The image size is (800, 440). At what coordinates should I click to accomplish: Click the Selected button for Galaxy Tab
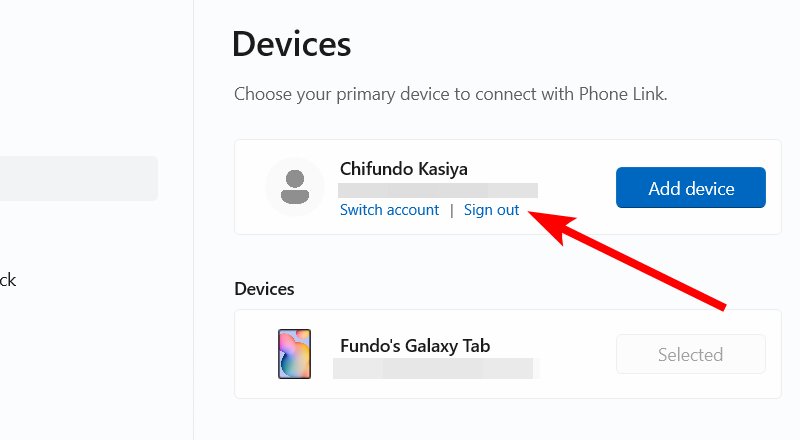(x=690, y=354)
